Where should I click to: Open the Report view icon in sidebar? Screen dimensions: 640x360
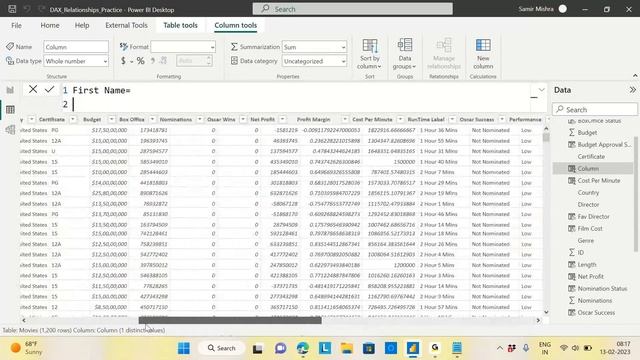[x=10, y=90]
